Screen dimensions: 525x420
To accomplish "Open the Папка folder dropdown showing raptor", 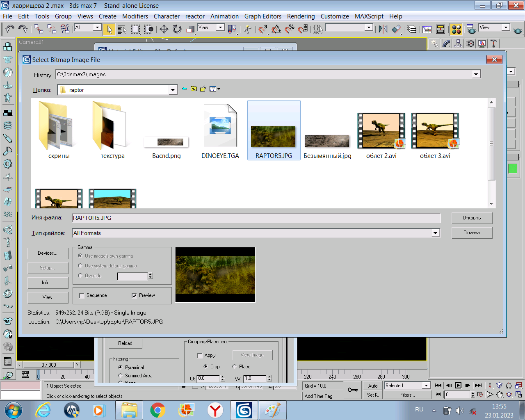I will pos(173,90).
